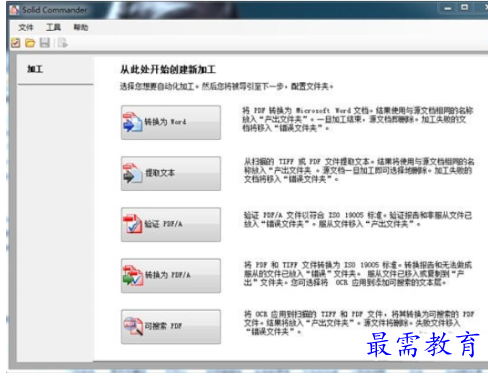Click the description text beside 验证 PDF/A

click(x=358, y=220)
